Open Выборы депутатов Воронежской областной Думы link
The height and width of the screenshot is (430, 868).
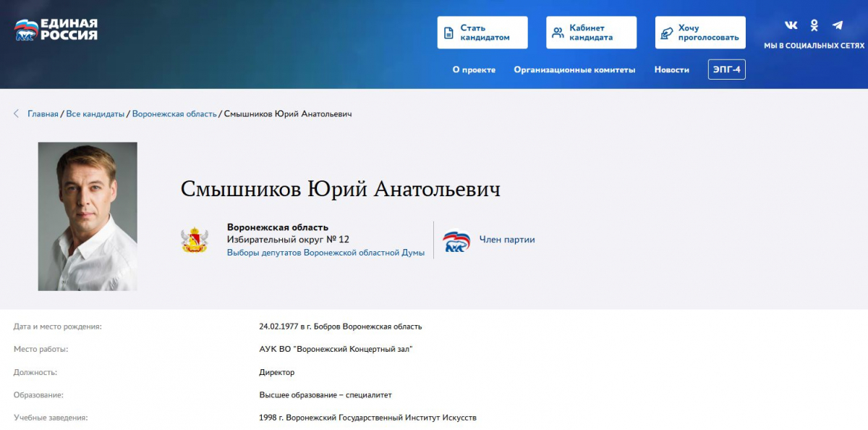(x=326, y=253)
